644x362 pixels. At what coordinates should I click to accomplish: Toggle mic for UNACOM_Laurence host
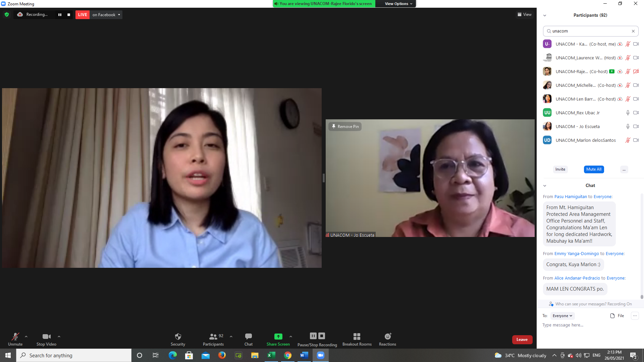pyautogui.click(x=628, y=58)
